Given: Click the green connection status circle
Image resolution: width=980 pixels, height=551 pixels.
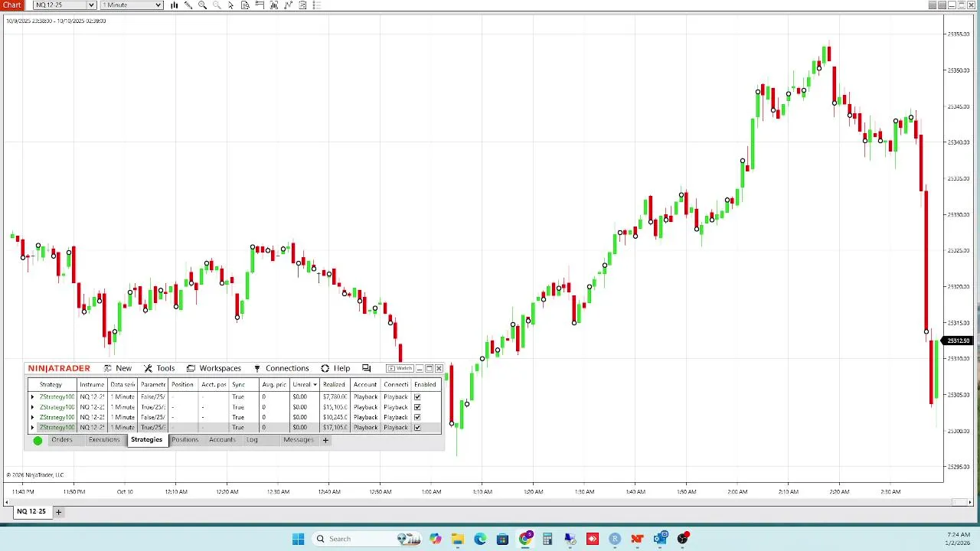Looking at the screenshot, I should pyautogui.click(x=38, y=440).
